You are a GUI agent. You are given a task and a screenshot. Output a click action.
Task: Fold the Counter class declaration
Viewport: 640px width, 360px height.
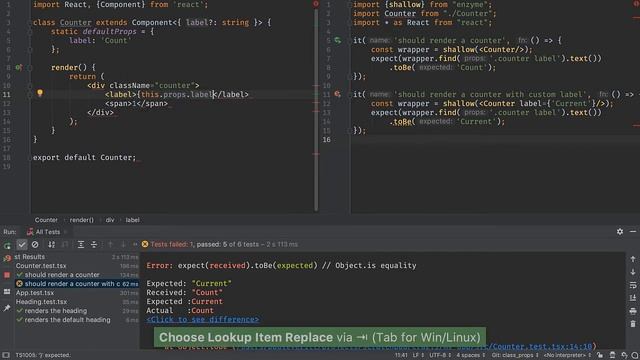(x=30, y=22)
